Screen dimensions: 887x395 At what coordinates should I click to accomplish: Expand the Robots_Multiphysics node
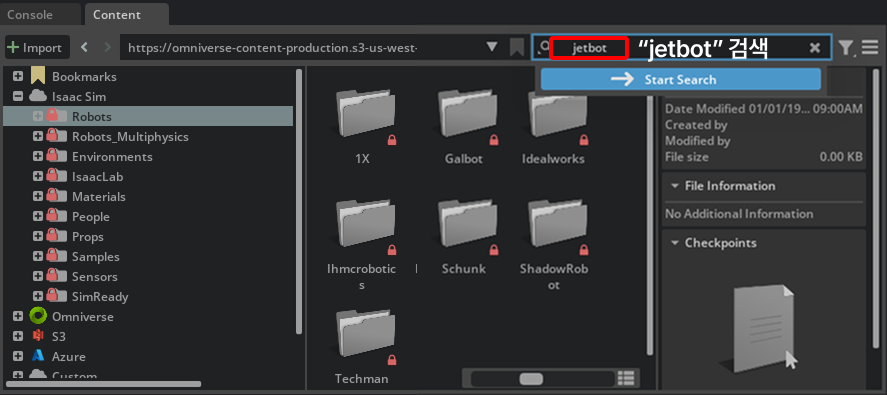coord(38,136)
